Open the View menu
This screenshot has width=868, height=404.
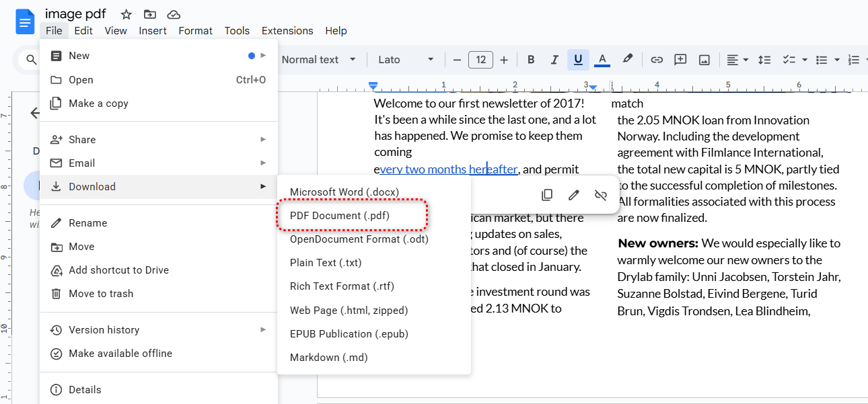click(116, 31)
